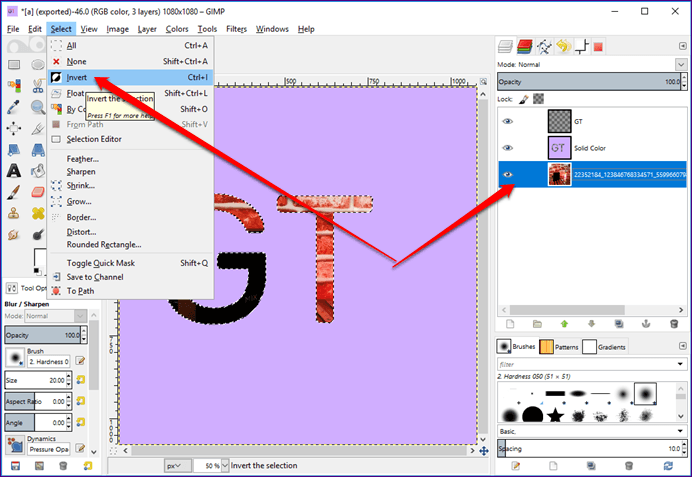The height and width of the screenshot is (477, 692).
Task: Raise layer with green up arrow
Action: (x=564, y=324)
